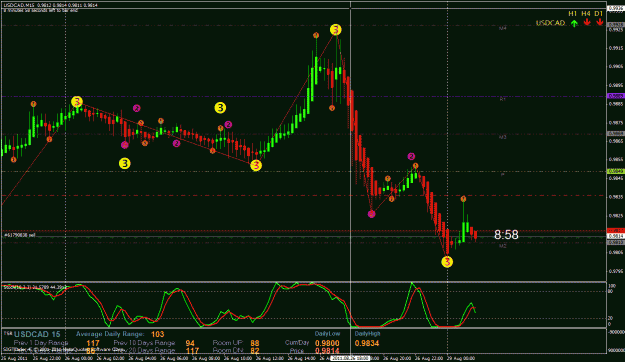
Task: Click the H1 timeframe label
Action: (572, 14)
